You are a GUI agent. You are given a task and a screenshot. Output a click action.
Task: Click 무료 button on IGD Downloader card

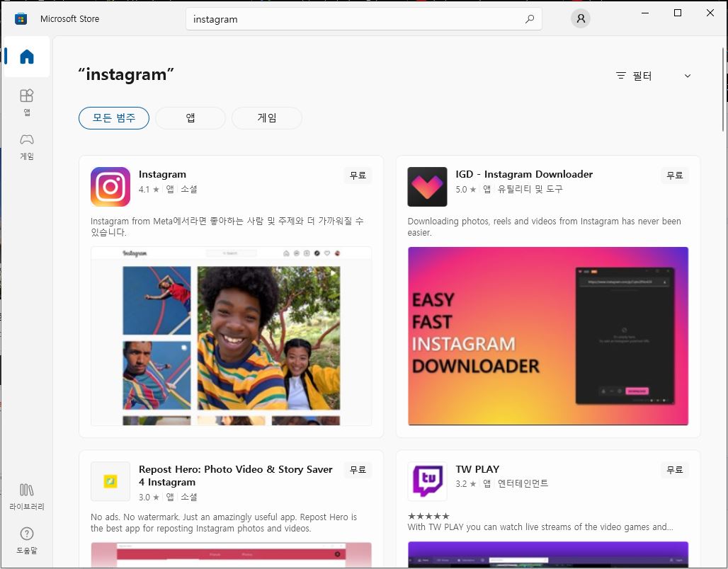point(675,176)
